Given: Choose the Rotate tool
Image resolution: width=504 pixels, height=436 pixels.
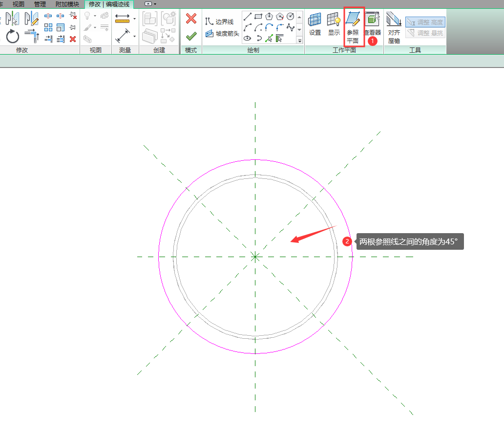Looking at the screenshot, I should 13,36.
